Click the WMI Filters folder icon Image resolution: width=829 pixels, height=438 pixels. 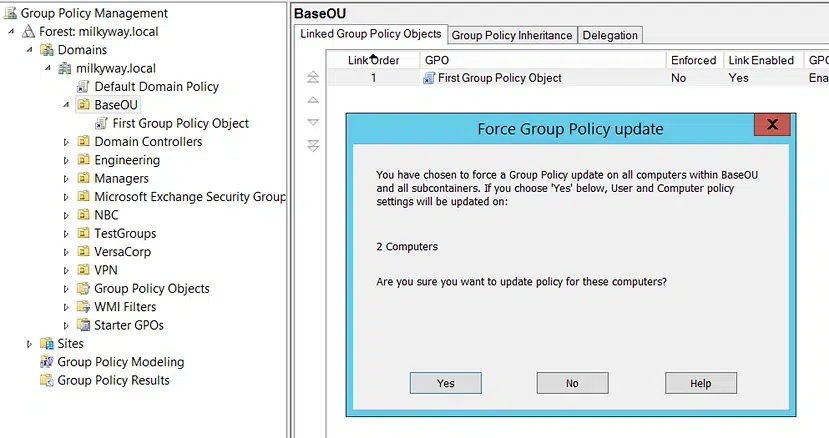tap(83, 307)
